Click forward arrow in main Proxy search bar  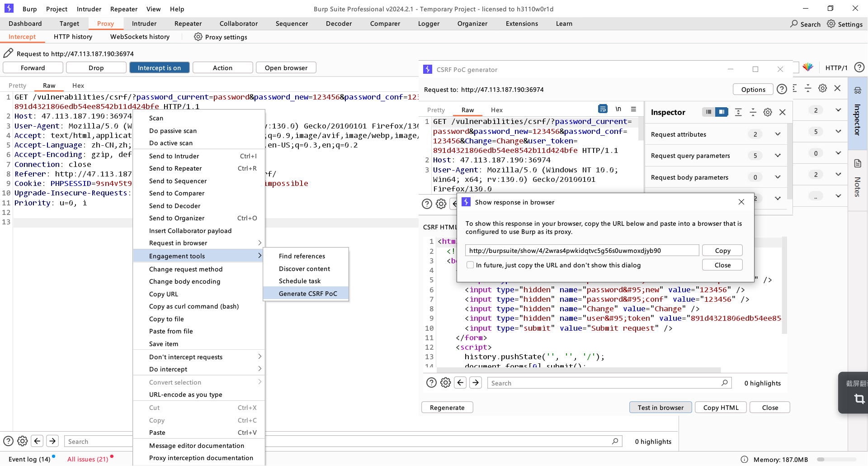click(52, 441)
